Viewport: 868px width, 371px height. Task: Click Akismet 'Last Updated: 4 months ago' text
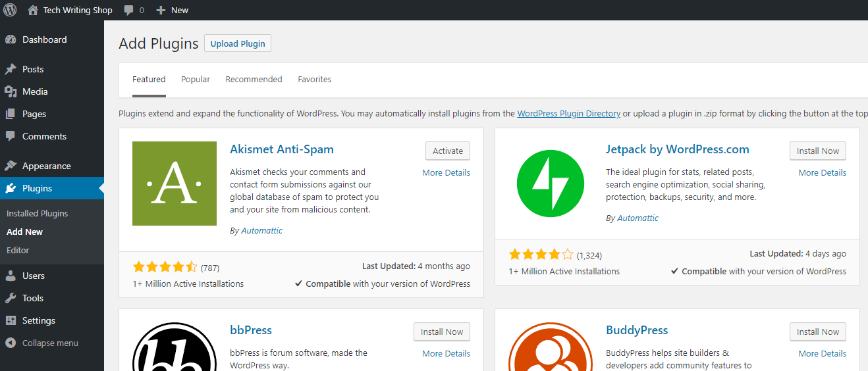click(x=416, y=266)
